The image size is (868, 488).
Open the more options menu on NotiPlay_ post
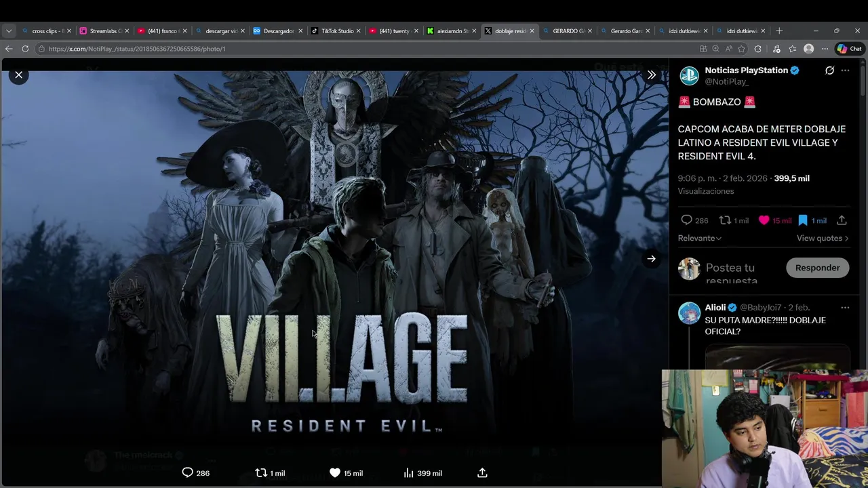(x=845, y=70)
